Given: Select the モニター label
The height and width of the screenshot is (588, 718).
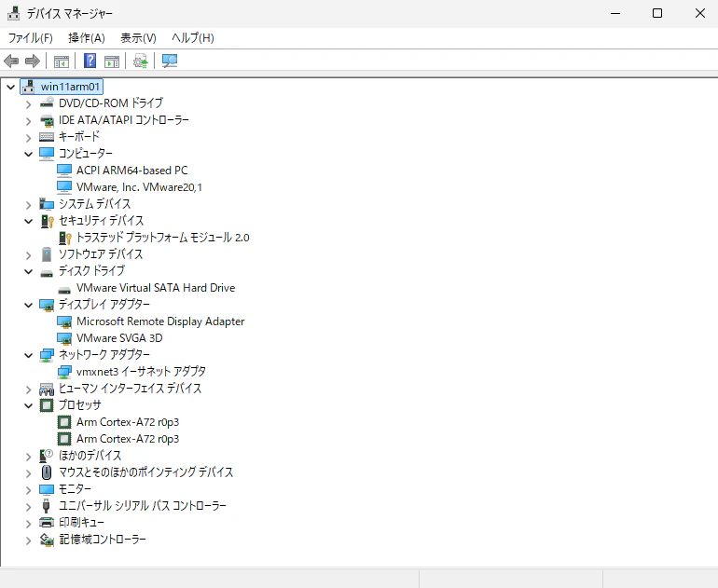Looking at the screenshot, I should [x=75, y=489].
